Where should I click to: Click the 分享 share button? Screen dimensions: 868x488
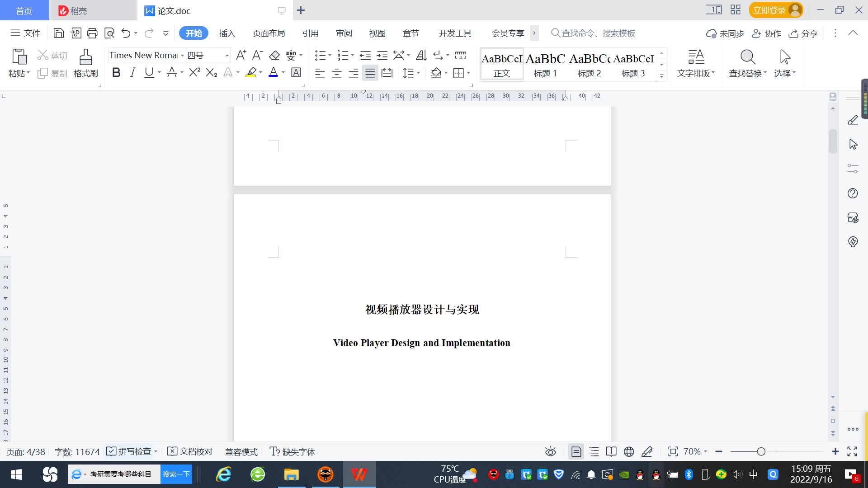803,33
